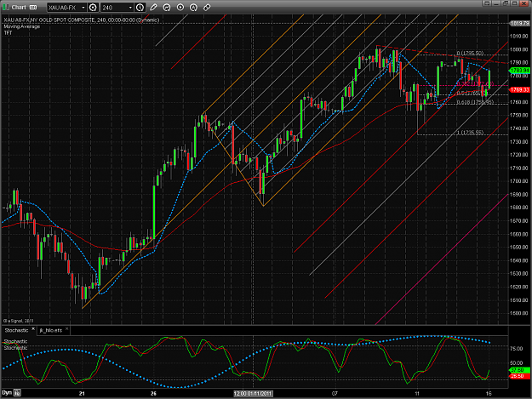This screenshot has height=399, width=532.
Task: Click the scaling icon next to Dyn
Action: [x=17, y=393]
